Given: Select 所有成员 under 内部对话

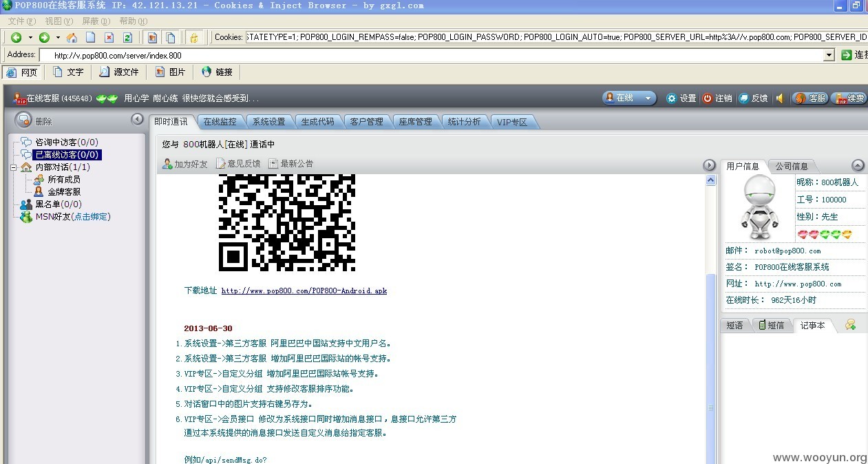Looking at the screenshot, I should point(64,180).
